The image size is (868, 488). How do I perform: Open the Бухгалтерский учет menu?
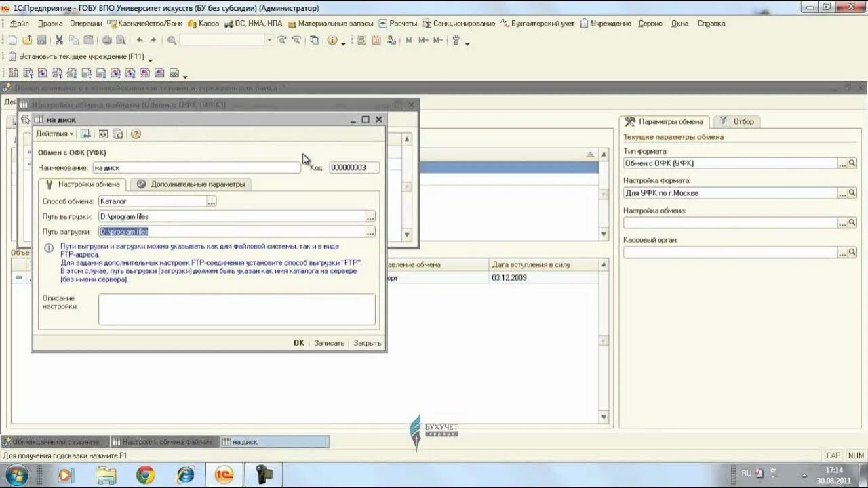(538, 23)
